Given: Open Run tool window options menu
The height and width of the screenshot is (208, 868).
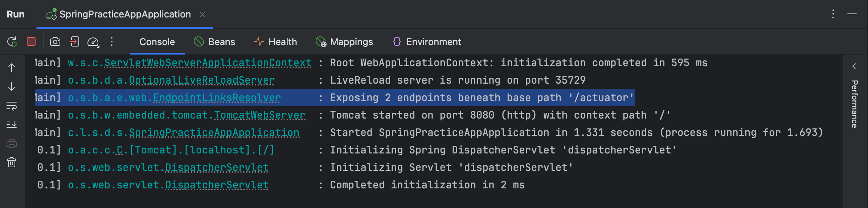Looking at the screenshot, I should click(x=833, y=14).
